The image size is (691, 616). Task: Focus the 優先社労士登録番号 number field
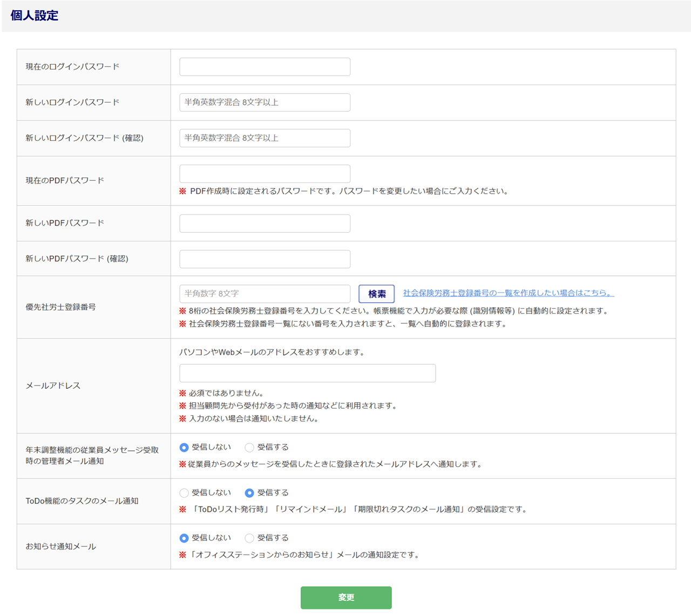pyautogui.click(x=265, y=294)
